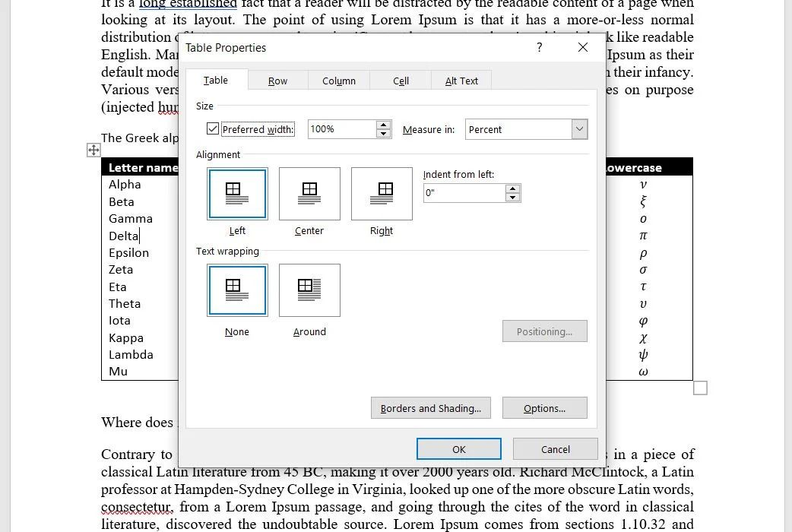Choose Around text wrapping
The height and width of the screenshot is (532, 792).
click(x=309, y=290)
